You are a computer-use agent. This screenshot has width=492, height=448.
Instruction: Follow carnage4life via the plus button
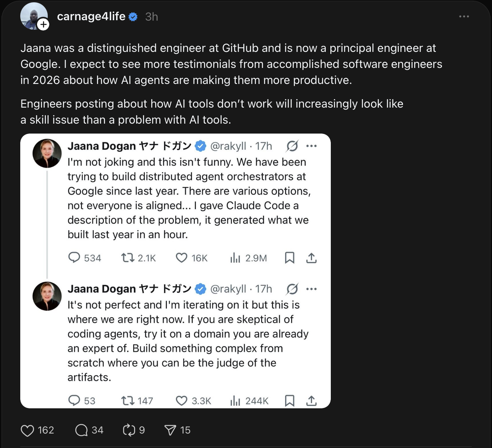coord(44,24)
